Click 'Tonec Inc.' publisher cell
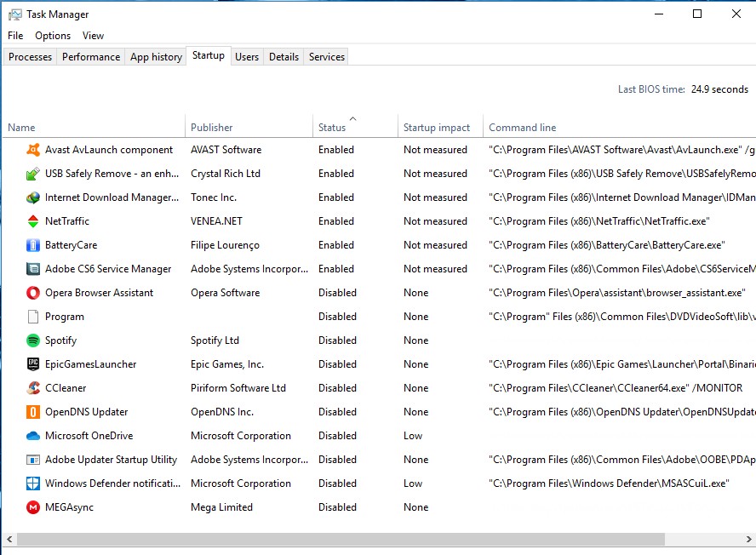 point(214,197)
